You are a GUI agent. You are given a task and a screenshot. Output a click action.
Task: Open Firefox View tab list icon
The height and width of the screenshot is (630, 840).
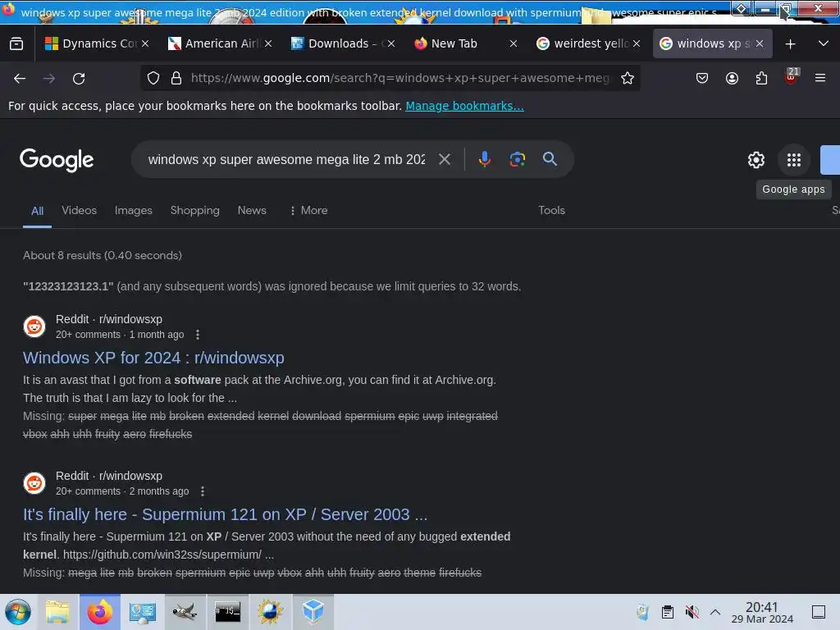pos(16,43)
